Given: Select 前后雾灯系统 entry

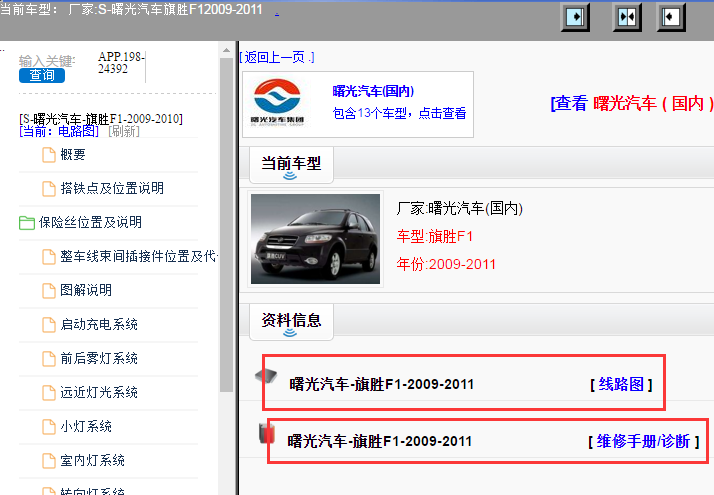Looking at the screenshot, I should pos(99,358).
